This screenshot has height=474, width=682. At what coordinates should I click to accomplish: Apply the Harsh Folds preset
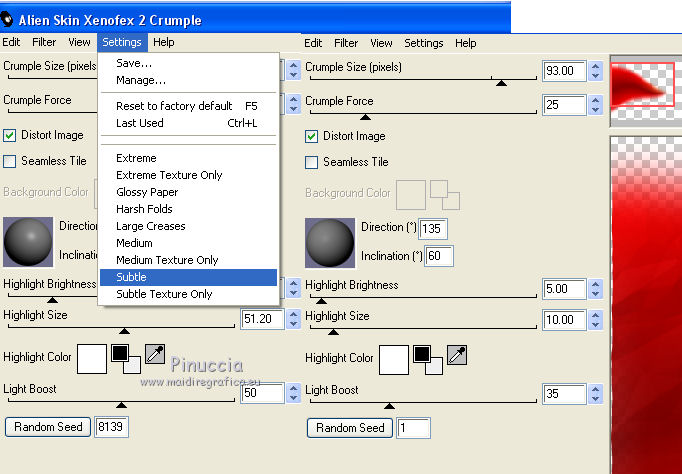click(188, 209)
